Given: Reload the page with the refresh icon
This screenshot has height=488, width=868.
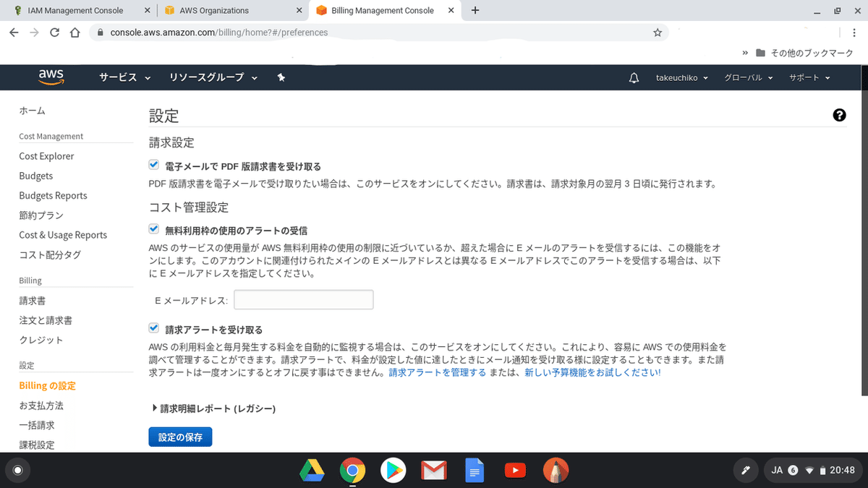Looking at the screenshot, I should click(x=54, y=32).
